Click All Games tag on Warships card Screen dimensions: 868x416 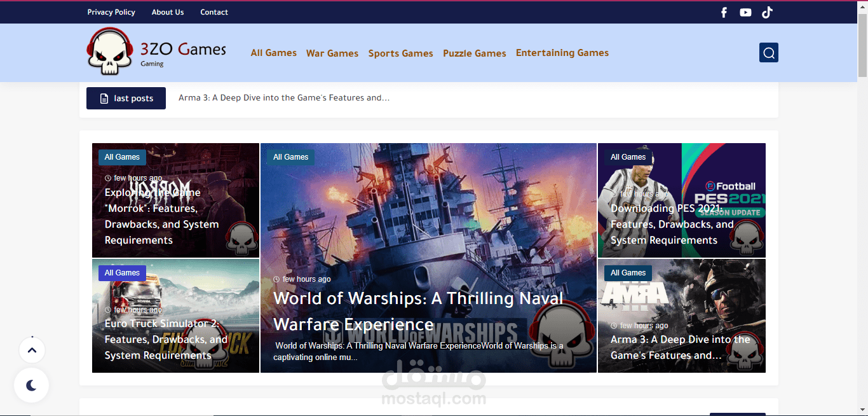pos(291,157)
